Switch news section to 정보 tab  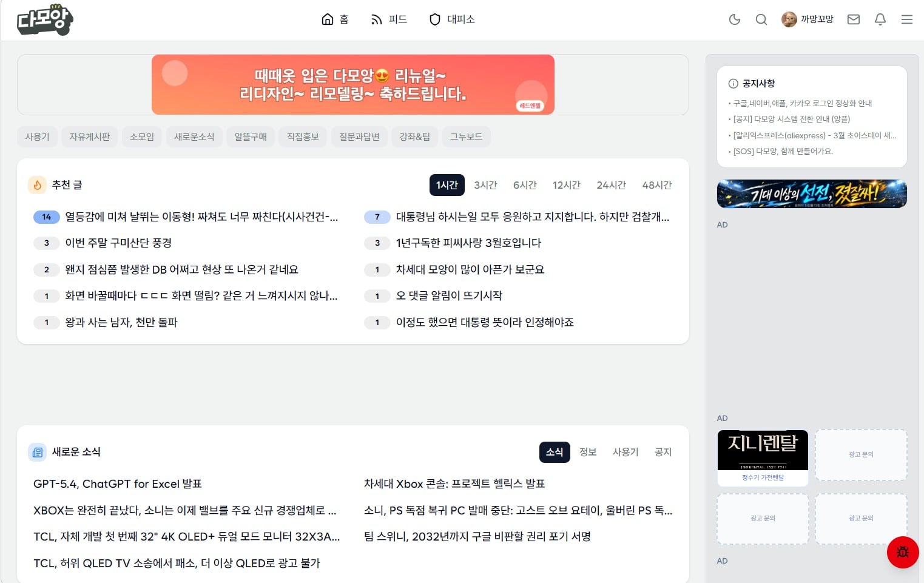[x=587, y=452]
